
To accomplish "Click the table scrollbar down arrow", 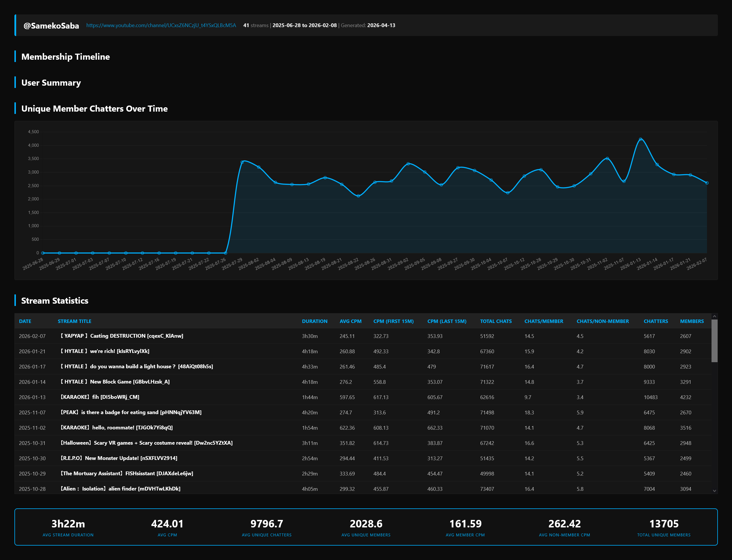I will [x=714, y=491].
